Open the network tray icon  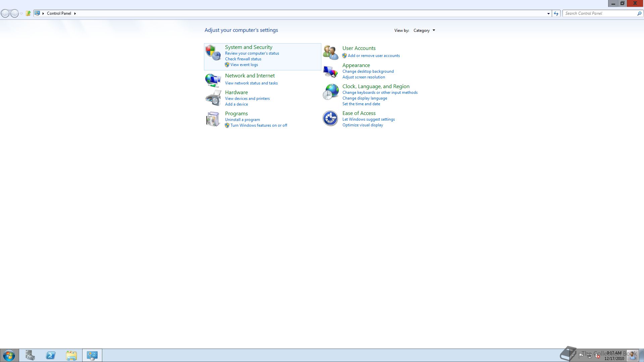[589, 356]
